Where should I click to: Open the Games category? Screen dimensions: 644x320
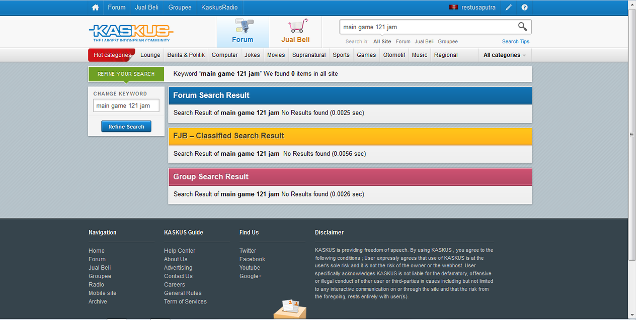(366, 55)
